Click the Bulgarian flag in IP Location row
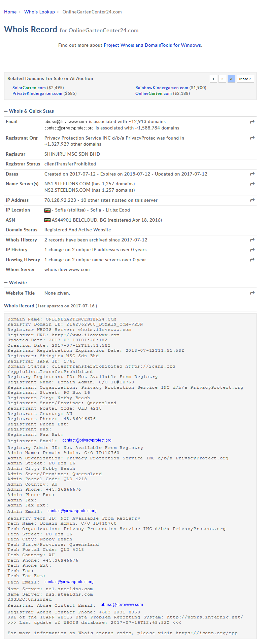This screenshot has width=266, height=644. 47,210
